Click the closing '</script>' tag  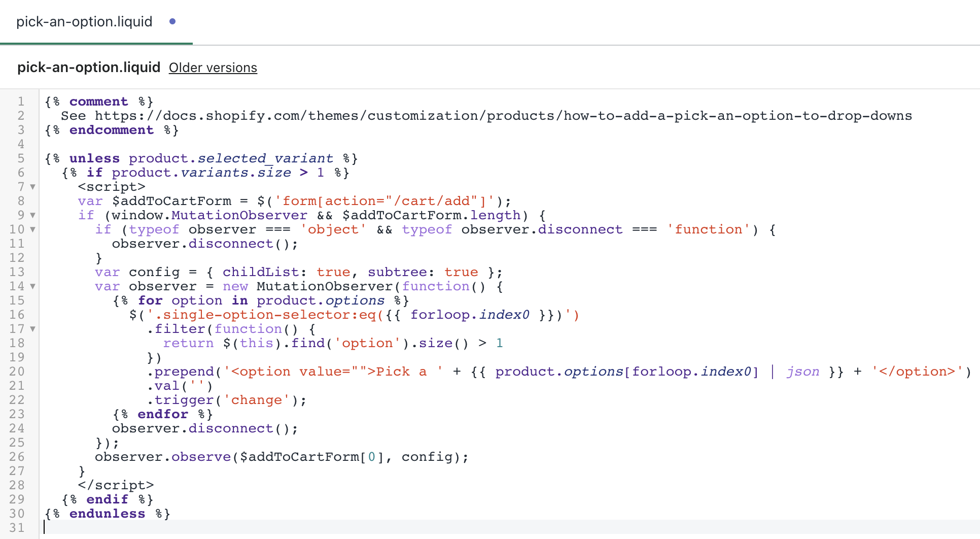point(116,485)
